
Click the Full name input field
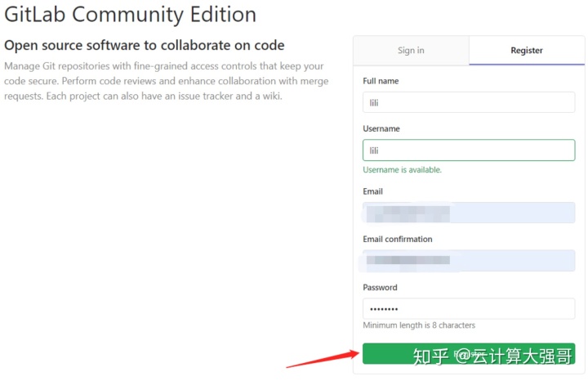coord(469,102)
